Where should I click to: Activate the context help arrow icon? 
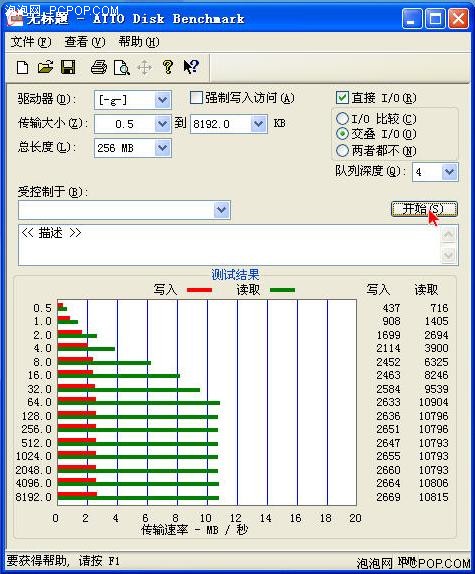191,67
